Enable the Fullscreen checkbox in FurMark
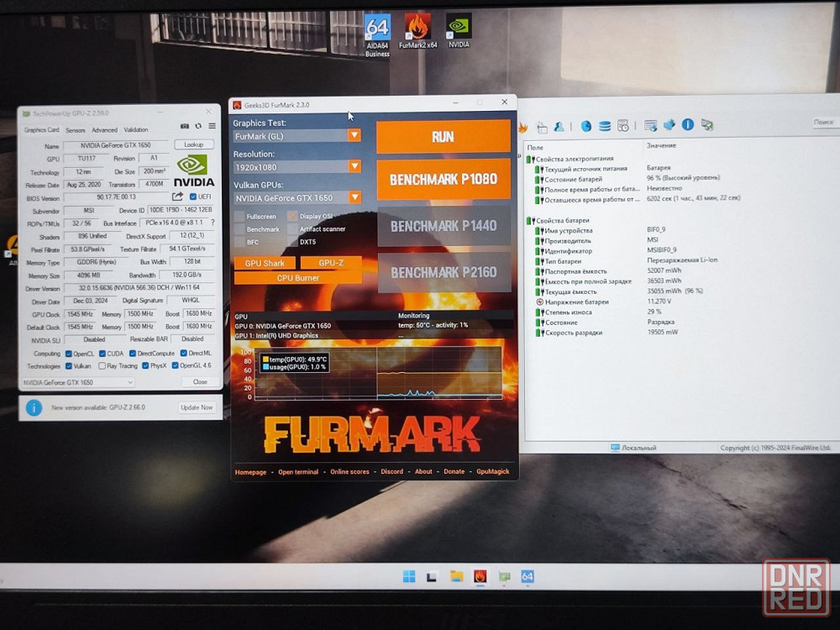Viewport: 840px width, 630px height. (239, 217)
